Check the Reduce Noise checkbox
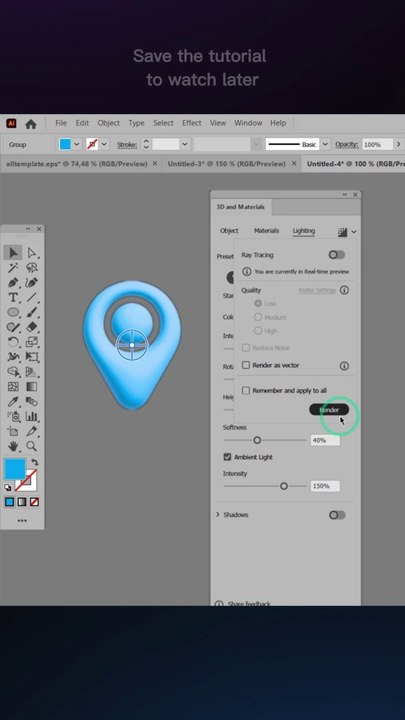The height and width of the screenshot is (720, 405). (246, 348)
